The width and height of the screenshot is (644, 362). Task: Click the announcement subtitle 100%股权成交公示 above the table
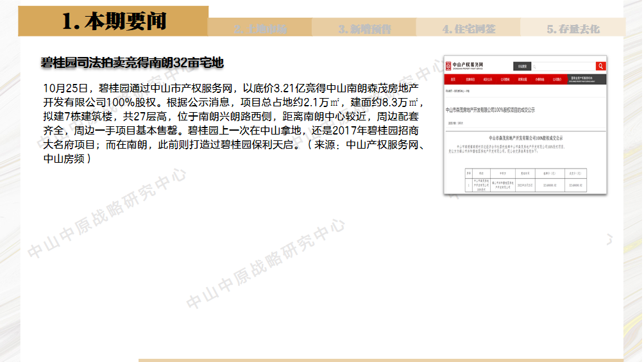pos(526,138)
